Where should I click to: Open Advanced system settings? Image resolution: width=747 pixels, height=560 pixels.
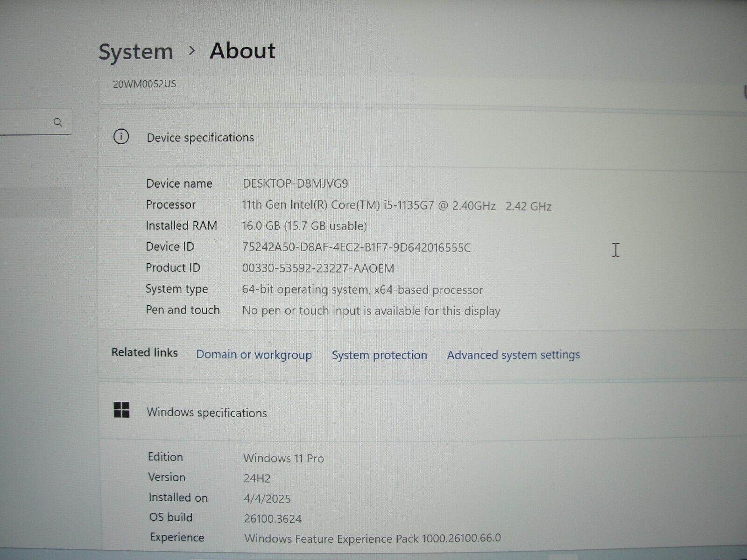pos(513,355)
